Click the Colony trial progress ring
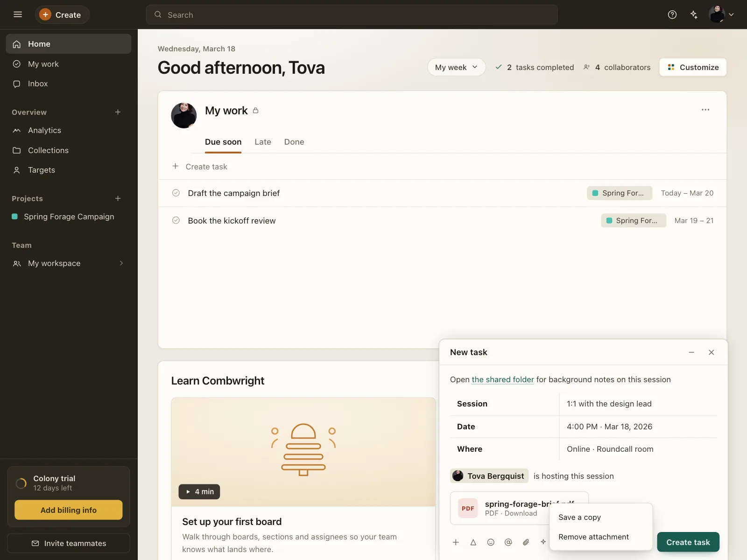Viewport: 747px width, 560px height. pyautogui.click(x=21, y=483)
